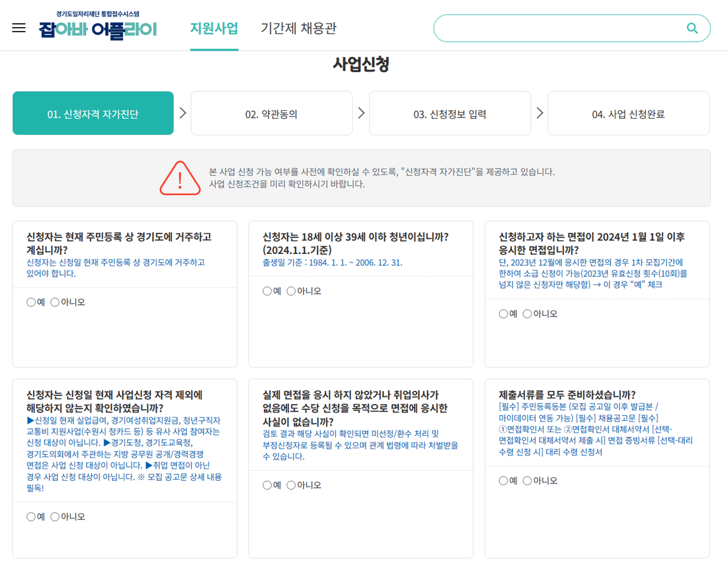Click the red warning triangle icon
The width and height of the screenshot is (728, 565).
(180, 179)
